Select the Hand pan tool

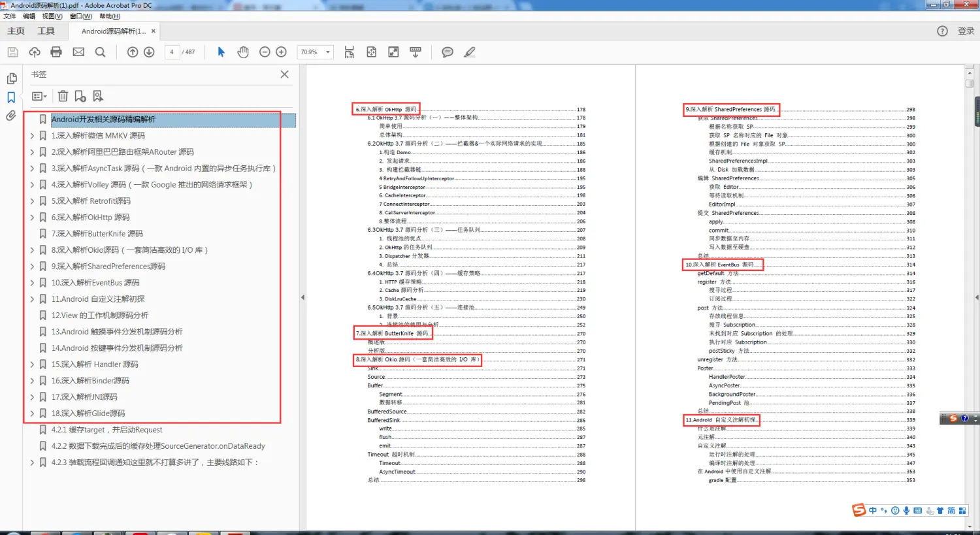pyautogui.click(x=243, y=52)
